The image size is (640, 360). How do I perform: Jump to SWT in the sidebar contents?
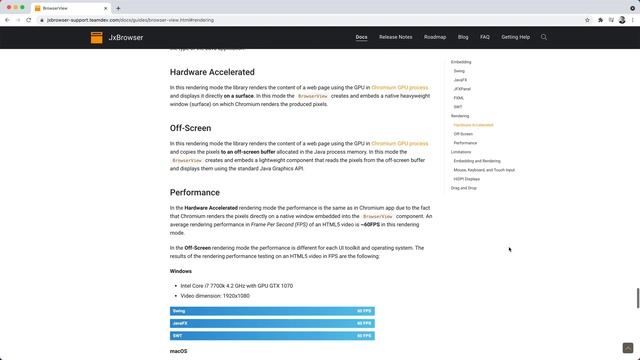tap(458, 107)
